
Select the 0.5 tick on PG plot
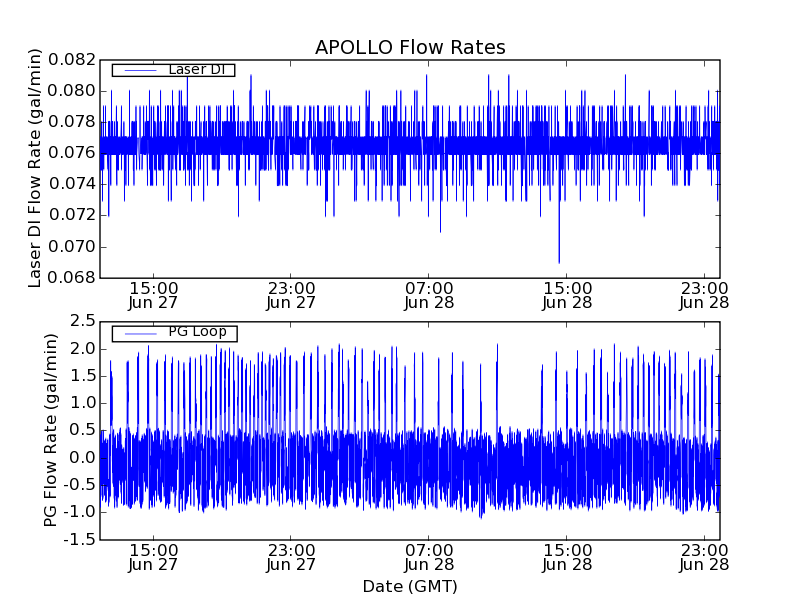point(83,430)
